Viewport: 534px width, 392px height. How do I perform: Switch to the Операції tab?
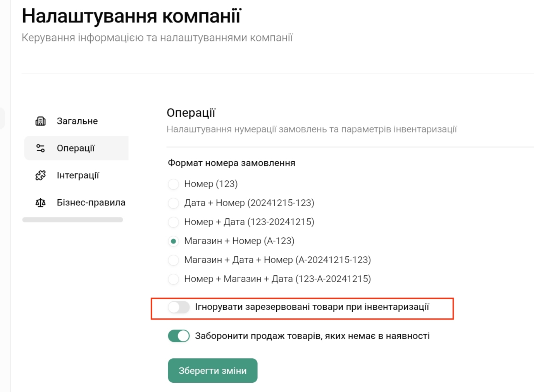(x=76, y=148)
